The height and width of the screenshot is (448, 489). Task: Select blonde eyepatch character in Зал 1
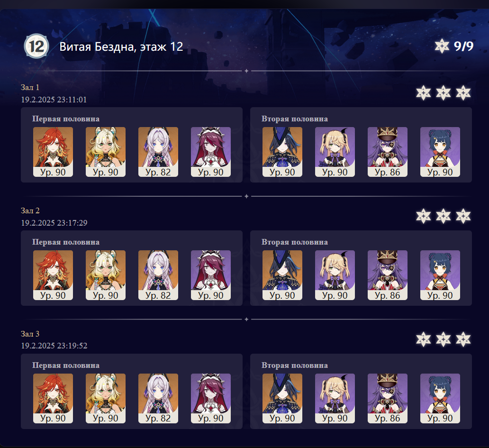(335, 152)
